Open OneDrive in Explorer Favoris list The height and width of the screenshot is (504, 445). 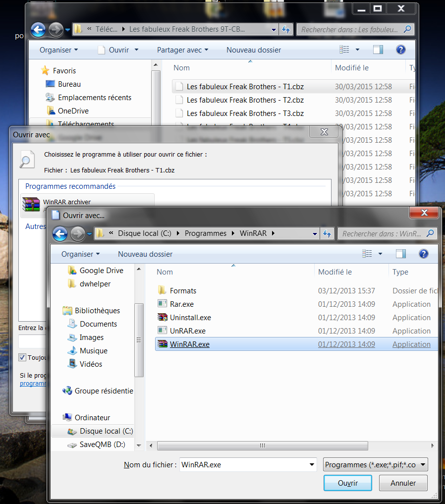73,111
